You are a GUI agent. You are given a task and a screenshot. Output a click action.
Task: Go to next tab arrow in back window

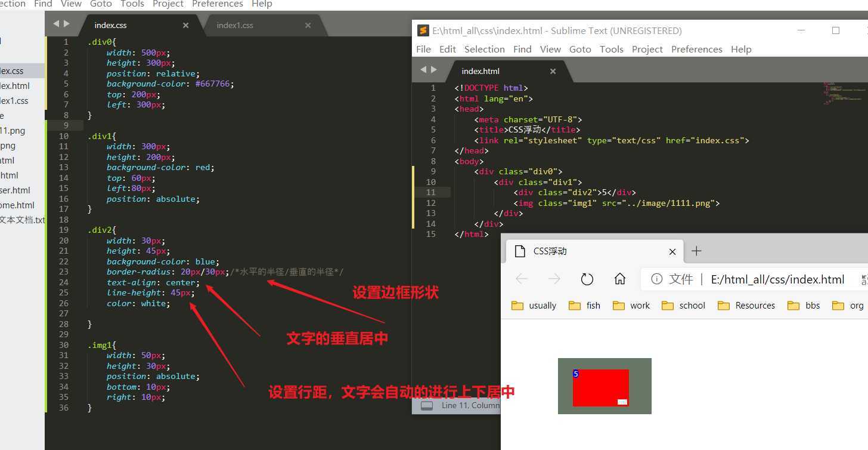coord(67,24)
